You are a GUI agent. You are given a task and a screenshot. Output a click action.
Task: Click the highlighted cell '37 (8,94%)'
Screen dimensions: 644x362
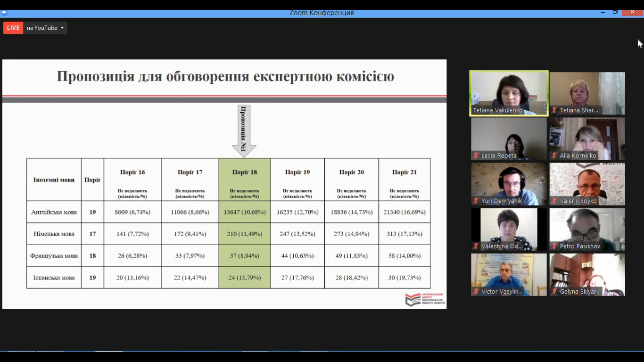[245, 256]
